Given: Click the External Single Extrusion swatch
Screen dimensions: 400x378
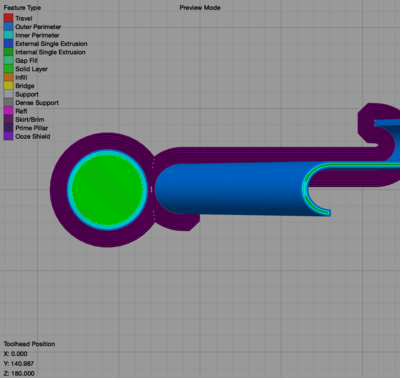Looking at the screenshot, I should click(8, 43).
